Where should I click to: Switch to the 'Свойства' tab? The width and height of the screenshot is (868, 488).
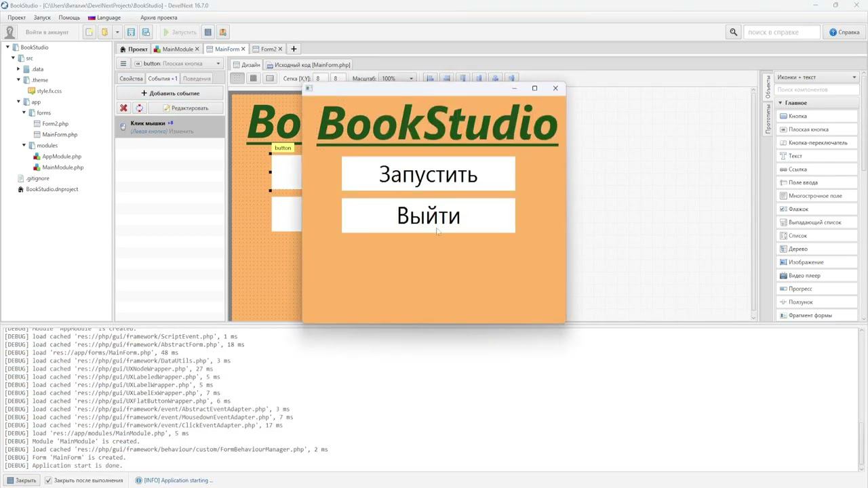coord(131,79)
